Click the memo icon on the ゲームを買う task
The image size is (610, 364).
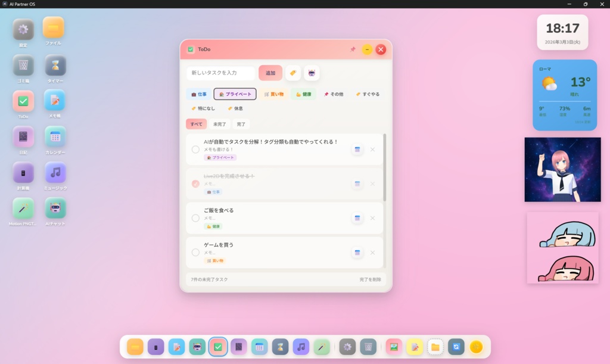tap(357, 252)
